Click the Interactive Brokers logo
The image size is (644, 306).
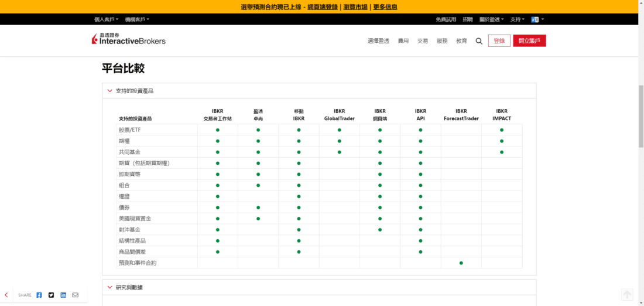click(x=129, y=39)
